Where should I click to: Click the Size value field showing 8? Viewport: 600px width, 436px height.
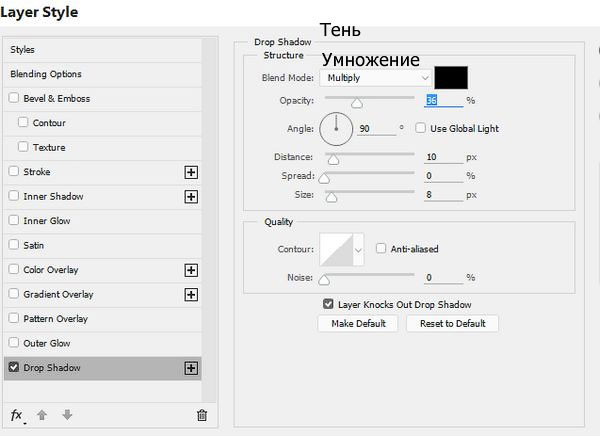[x=443, y=195]
